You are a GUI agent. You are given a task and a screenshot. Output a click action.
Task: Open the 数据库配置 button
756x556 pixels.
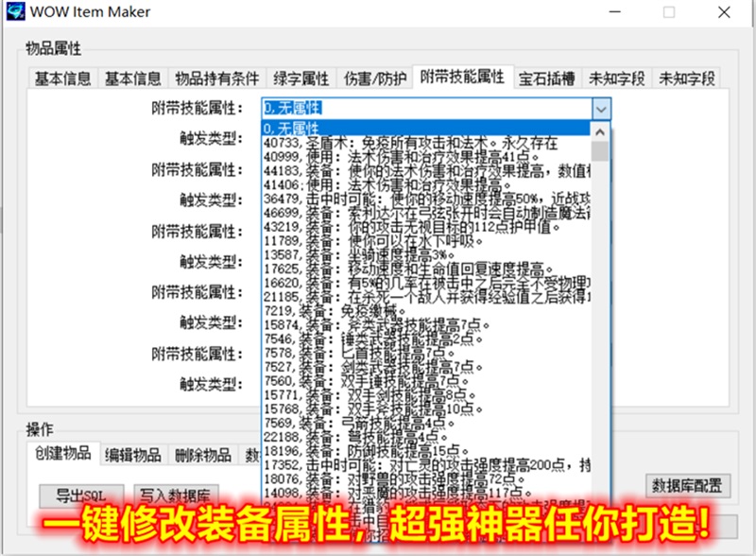click(688, 485)
